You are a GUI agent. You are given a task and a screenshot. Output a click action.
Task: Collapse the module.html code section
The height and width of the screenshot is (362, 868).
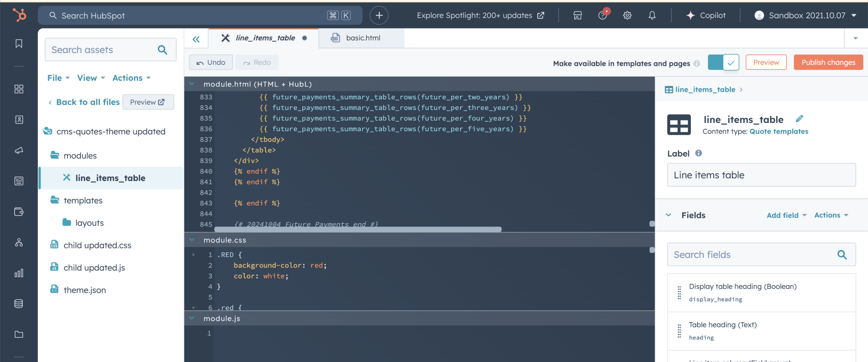pyautogui.click(x=192, y=84)
